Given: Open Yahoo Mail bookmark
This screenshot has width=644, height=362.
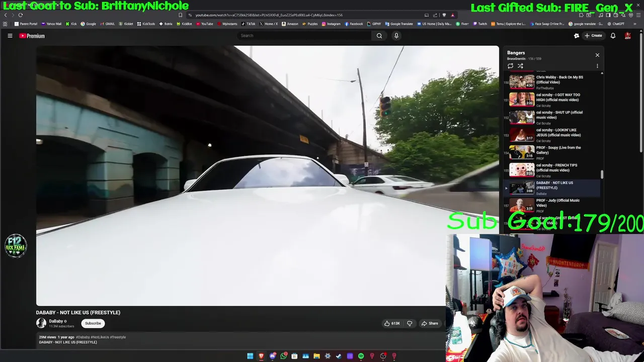Looking at the screenshot, I should click(x=51, y=24).
